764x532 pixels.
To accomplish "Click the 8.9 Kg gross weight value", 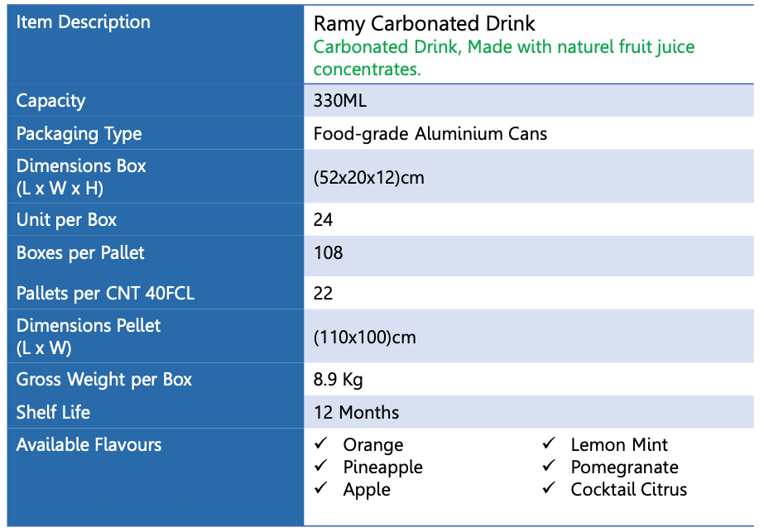I will click(338, 381).
